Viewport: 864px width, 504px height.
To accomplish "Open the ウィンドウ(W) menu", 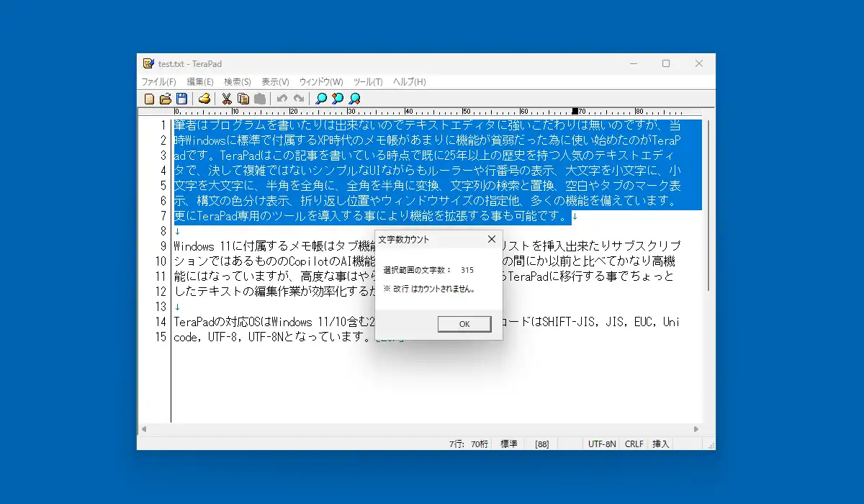I will pos(321,81).
